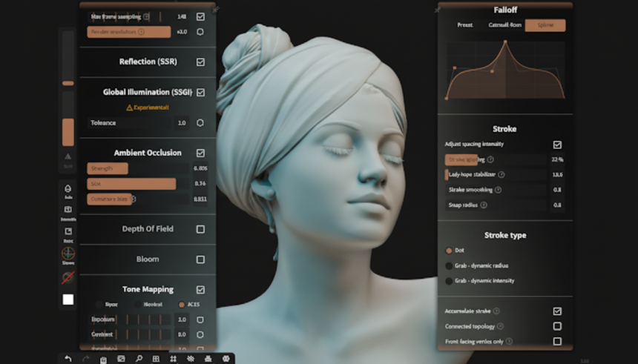This screenshot has height=364, width=638.
Task: Click the top peak point of falloff curve
Action: point(505,42)
